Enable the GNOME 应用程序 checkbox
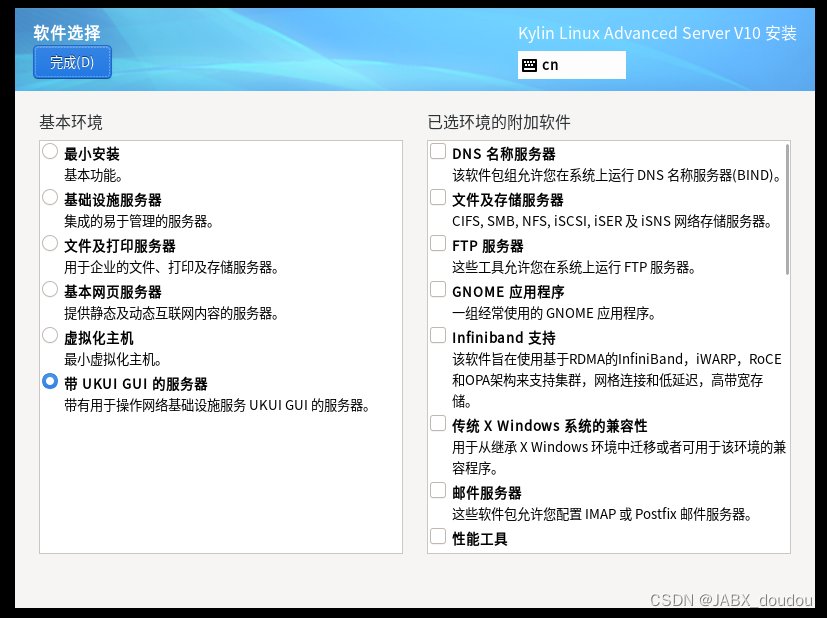 pos(438,289)
